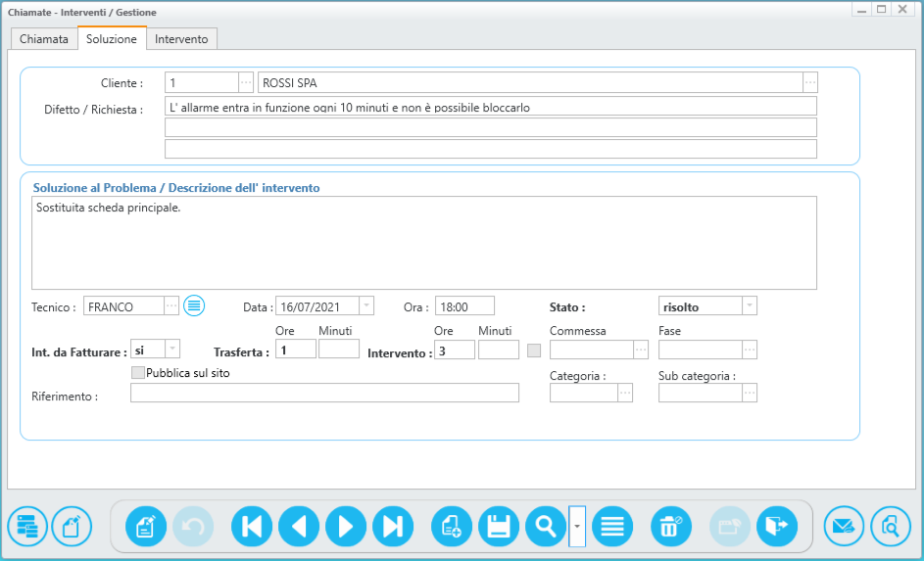Click the ROSSI SPA client name field

coord(530,82)
